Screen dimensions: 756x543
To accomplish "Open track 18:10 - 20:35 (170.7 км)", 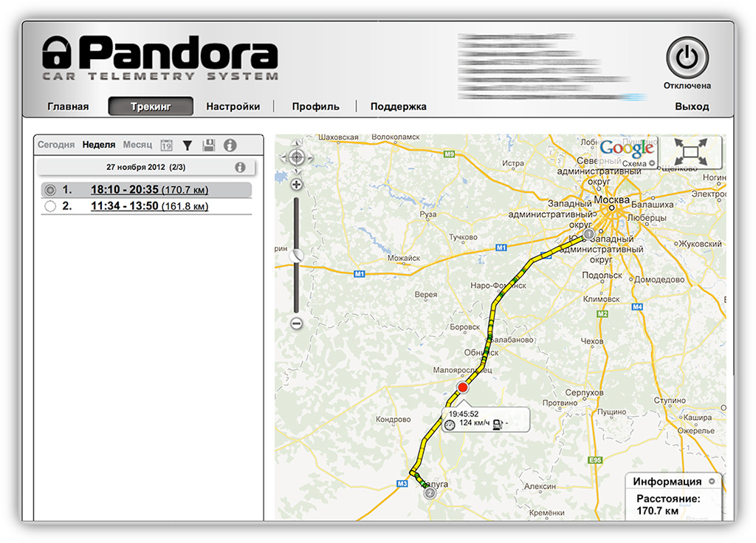I will [149, 190].
